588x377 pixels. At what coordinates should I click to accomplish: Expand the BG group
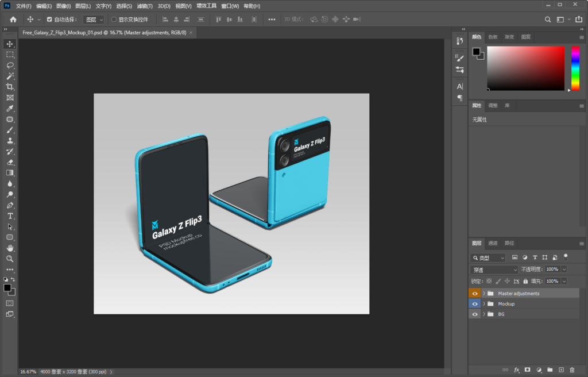tap(483, 314)
